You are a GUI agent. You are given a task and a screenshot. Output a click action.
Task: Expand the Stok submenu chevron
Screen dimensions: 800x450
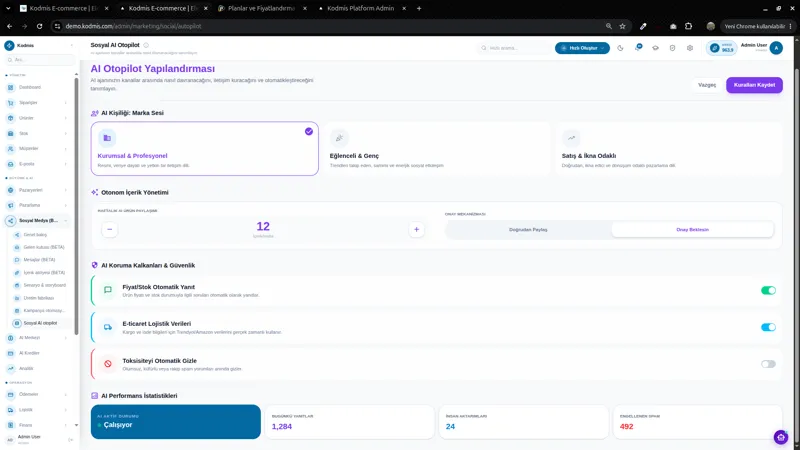(x=66, y=134)
